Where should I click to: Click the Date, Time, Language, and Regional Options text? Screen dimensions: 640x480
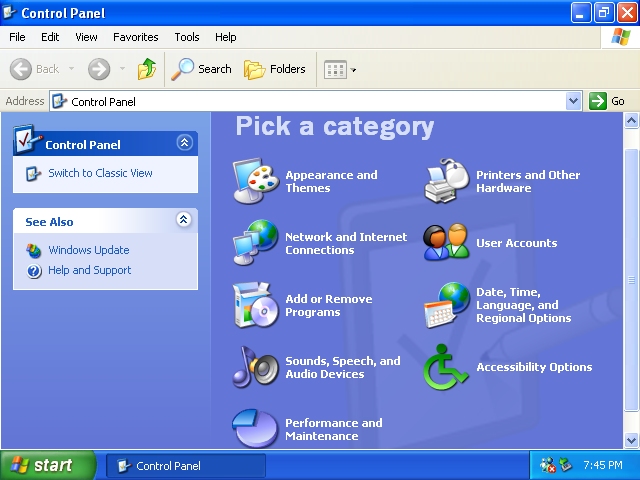coord(524,305)
